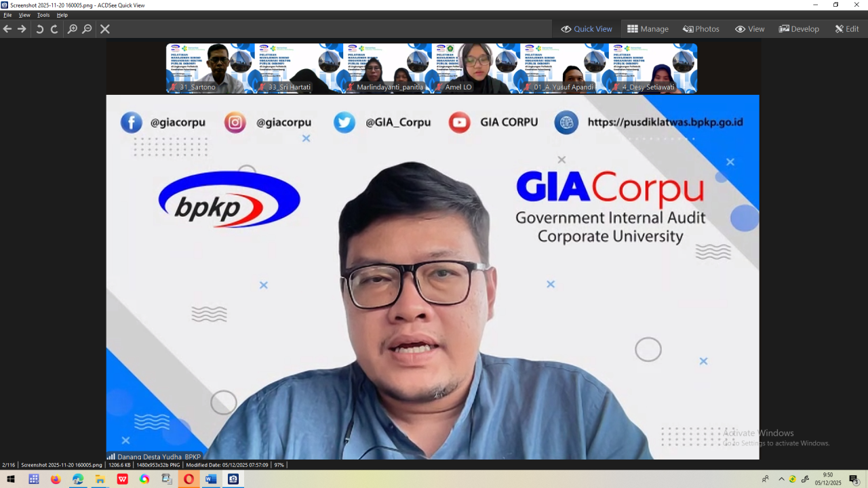
Task: Switch to Edit mode
Action: pos(846,29)
